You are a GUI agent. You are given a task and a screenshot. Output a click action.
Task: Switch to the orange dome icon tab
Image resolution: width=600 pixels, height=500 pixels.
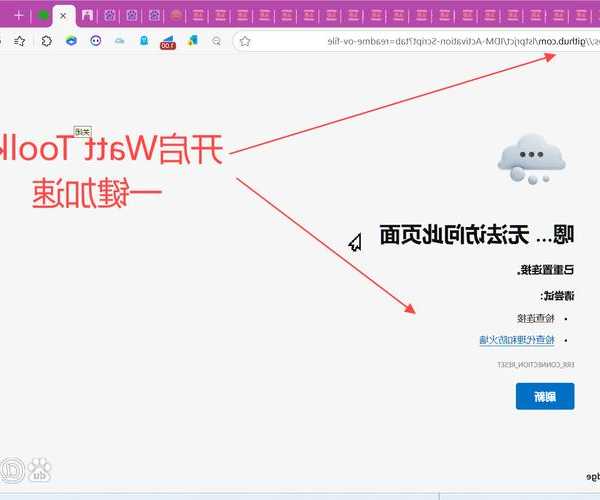pyautogui.click(x=176, y=16)
